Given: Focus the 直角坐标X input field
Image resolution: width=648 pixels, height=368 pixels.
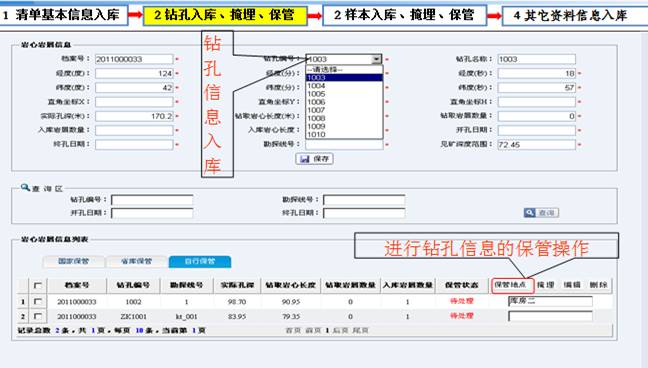Looking at the screenshot, I should (x=134, y=102).
